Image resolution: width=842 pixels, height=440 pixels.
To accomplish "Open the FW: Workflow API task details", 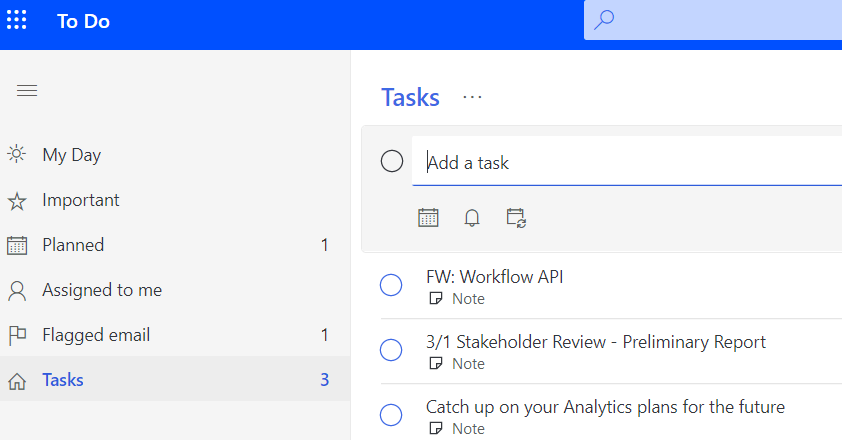I will 495,277.
